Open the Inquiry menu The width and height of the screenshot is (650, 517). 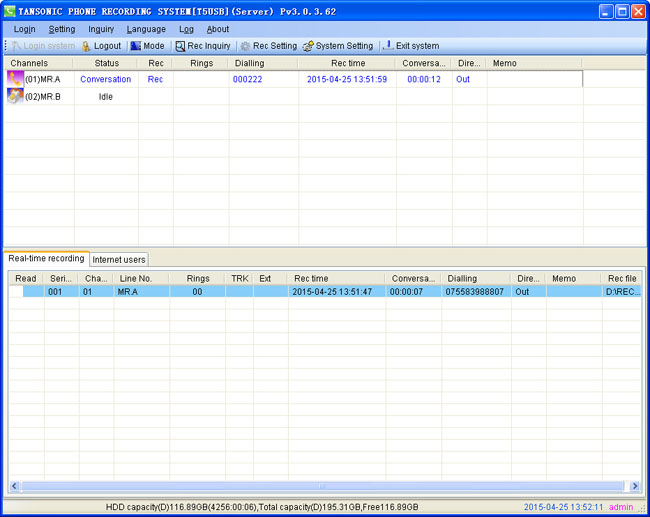point(101,29)
